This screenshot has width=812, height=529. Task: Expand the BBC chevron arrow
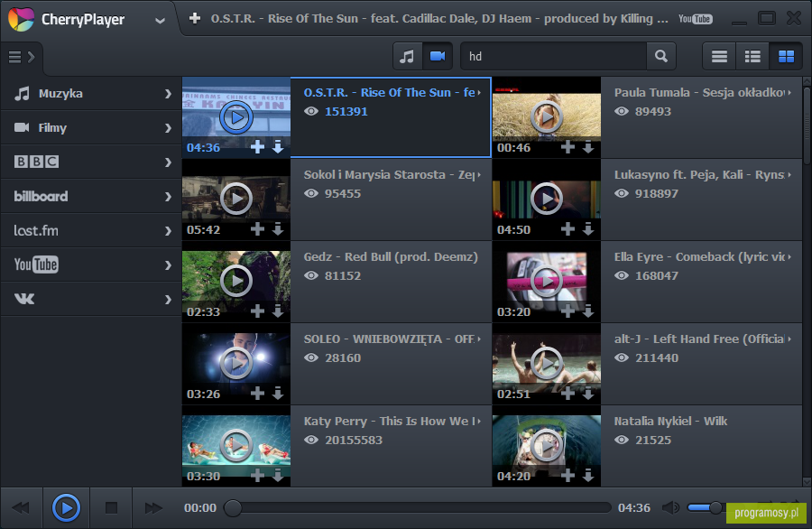168,162
